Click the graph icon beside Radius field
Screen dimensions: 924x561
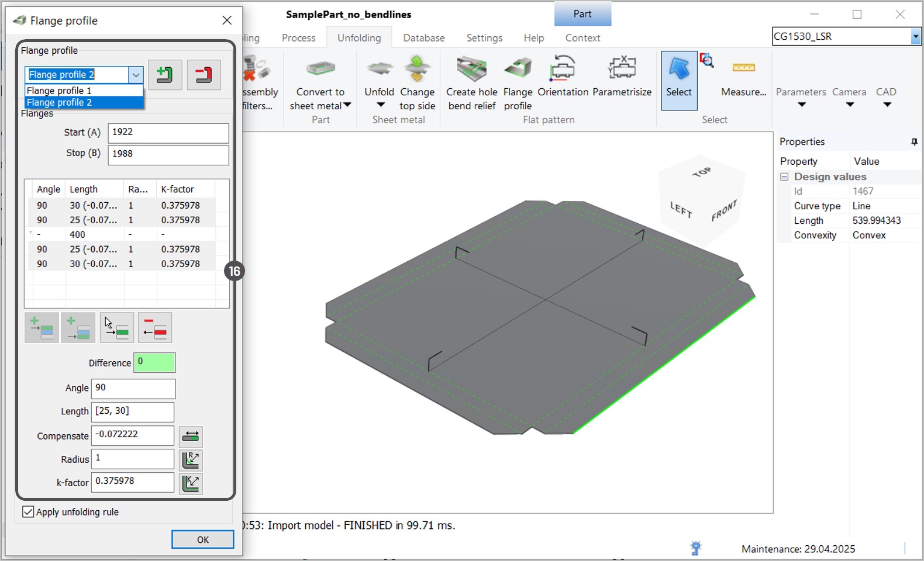(191, 459)
